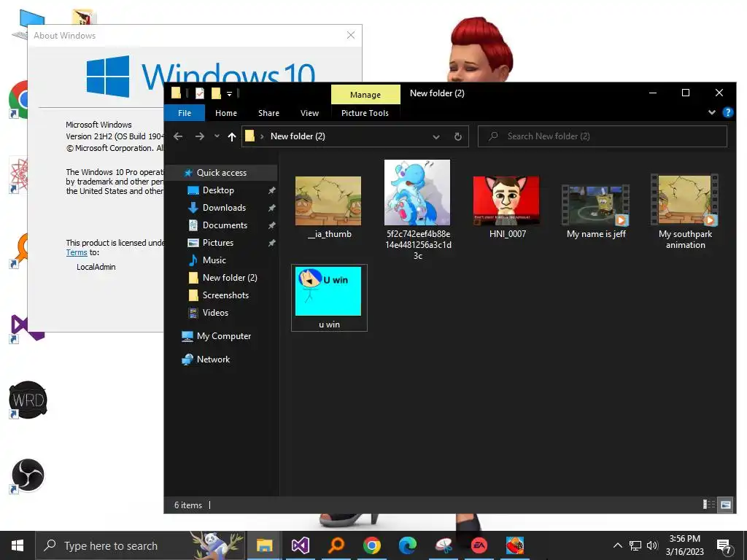
Task: Select My southpark animation video file
Action: coord(685,212)
